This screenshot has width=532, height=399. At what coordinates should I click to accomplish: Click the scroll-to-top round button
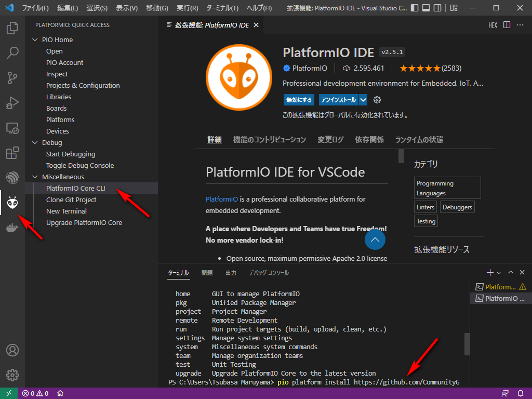(375, 240)
